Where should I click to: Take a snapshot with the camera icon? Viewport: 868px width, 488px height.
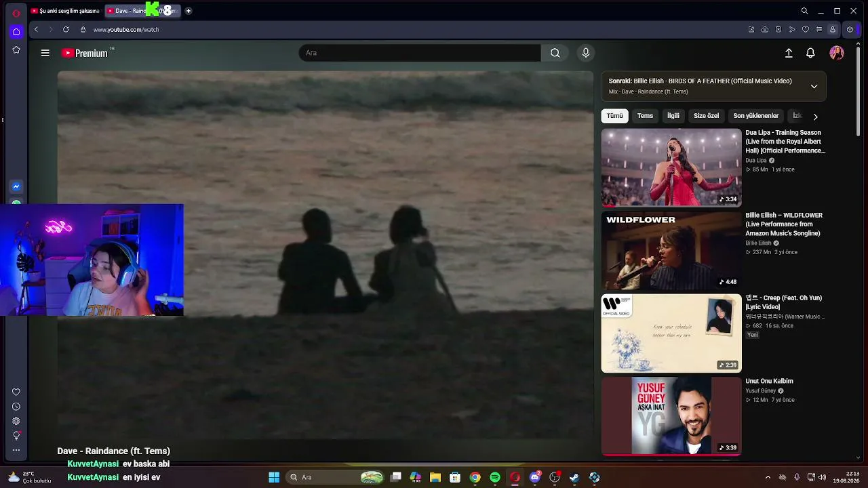765,29
